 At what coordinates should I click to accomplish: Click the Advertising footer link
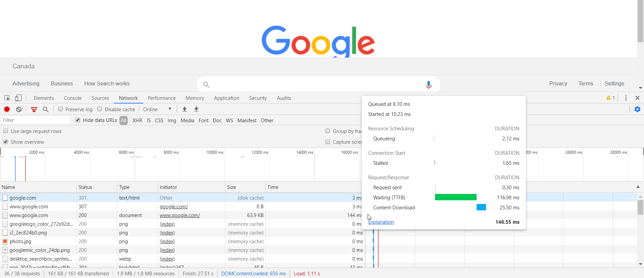pos(26,84)
